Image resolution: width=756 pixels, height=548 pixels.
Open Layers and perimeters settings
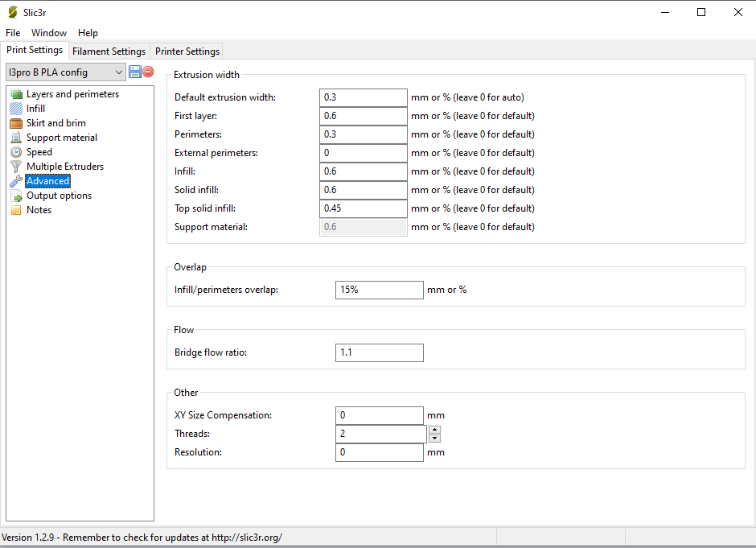click(72, 94)
